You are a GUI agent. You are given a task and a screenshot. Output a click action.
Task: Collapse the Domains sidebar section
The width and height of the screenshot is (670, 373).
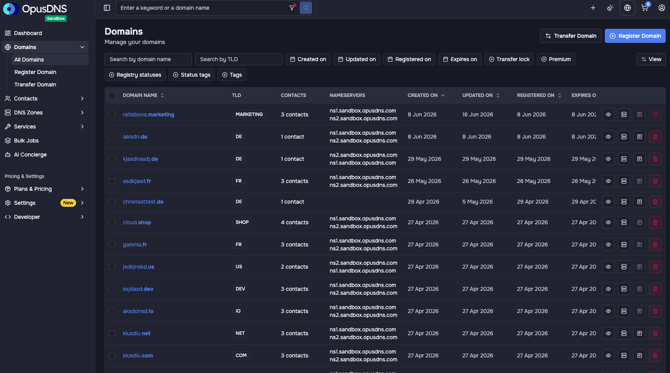(x=82, y=47)
